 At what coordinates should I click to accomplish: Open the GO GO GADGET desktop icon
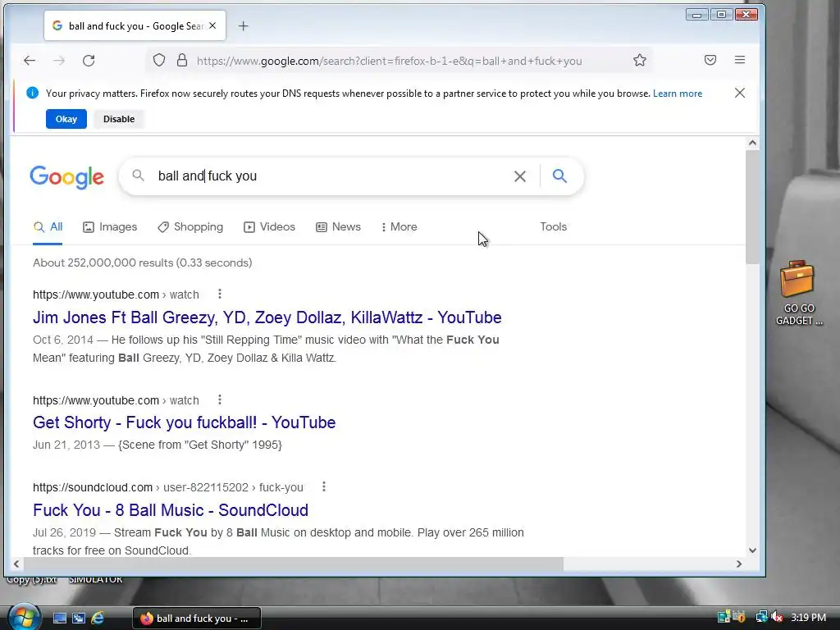tap(797, 293)
